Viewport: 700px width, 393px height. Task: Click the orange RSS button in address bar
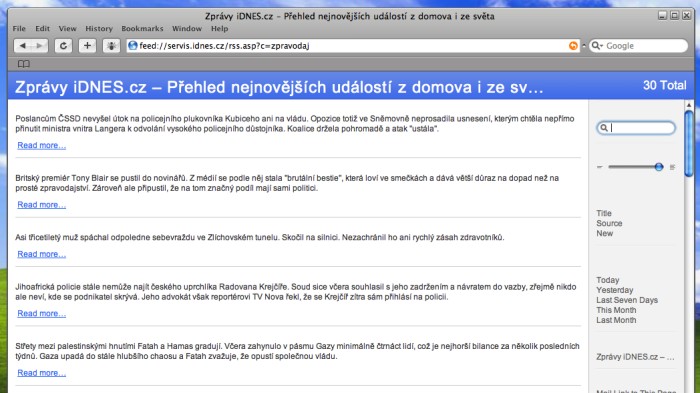(573, 46)
